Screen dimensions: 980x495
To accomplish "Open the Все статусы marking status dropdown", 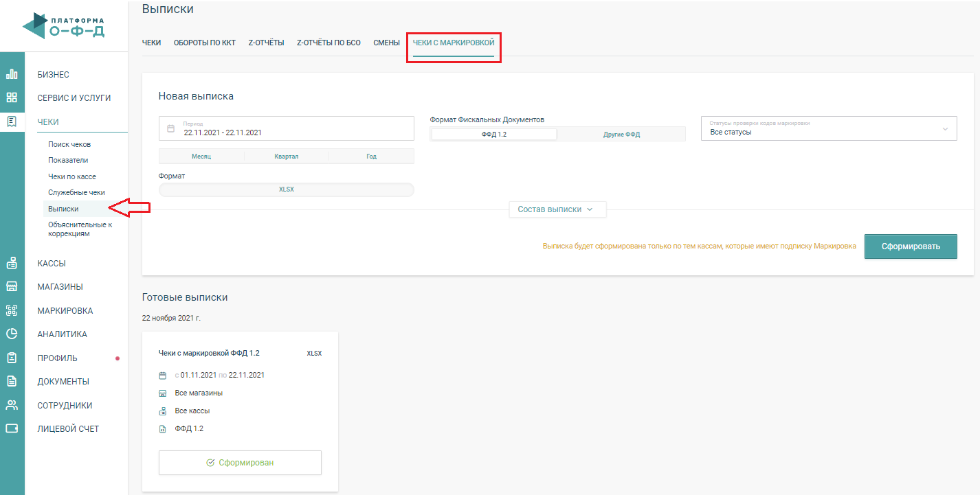I will tap(829, 128).
